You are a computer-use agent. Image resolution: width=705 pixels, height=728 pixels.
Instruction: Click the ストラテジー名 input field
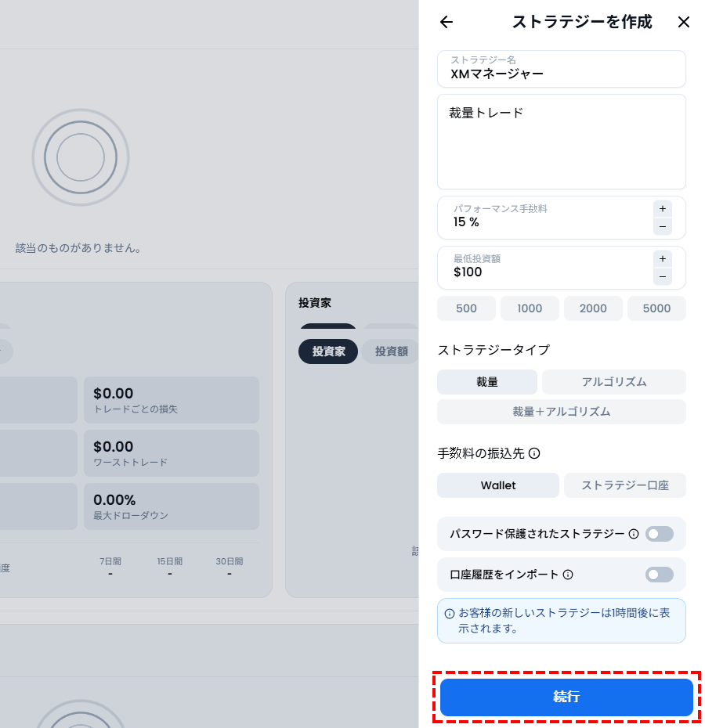point(561,69)
